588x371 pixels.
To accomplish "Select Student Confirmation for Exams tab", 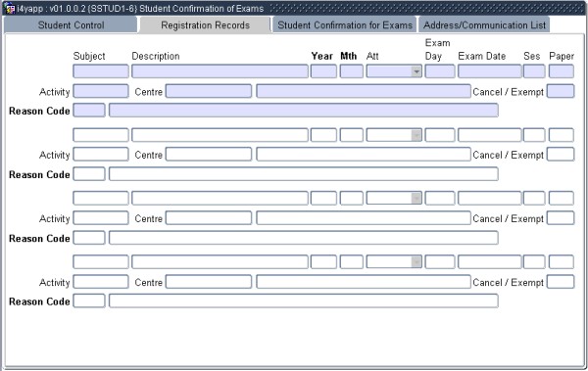I will [x=345, y=25].
